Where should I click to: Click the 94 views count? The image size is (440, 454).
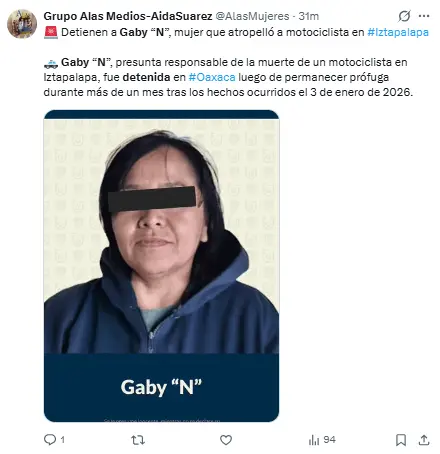tap(329, 440)
